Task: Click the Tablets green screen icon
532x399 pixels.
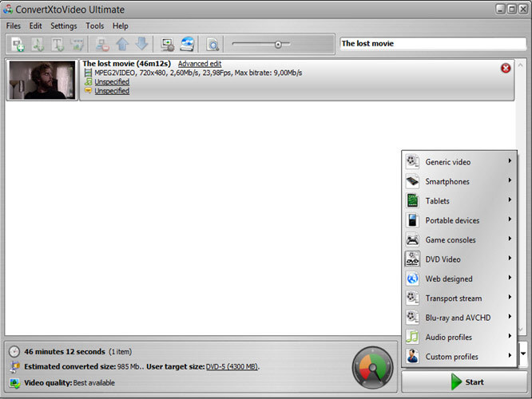Action: click(412, 200)
